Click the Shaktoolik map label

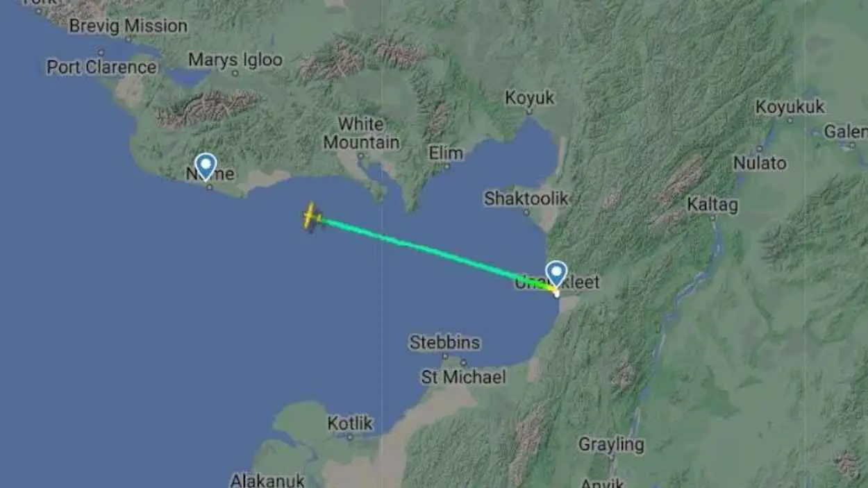pos(526,199)
